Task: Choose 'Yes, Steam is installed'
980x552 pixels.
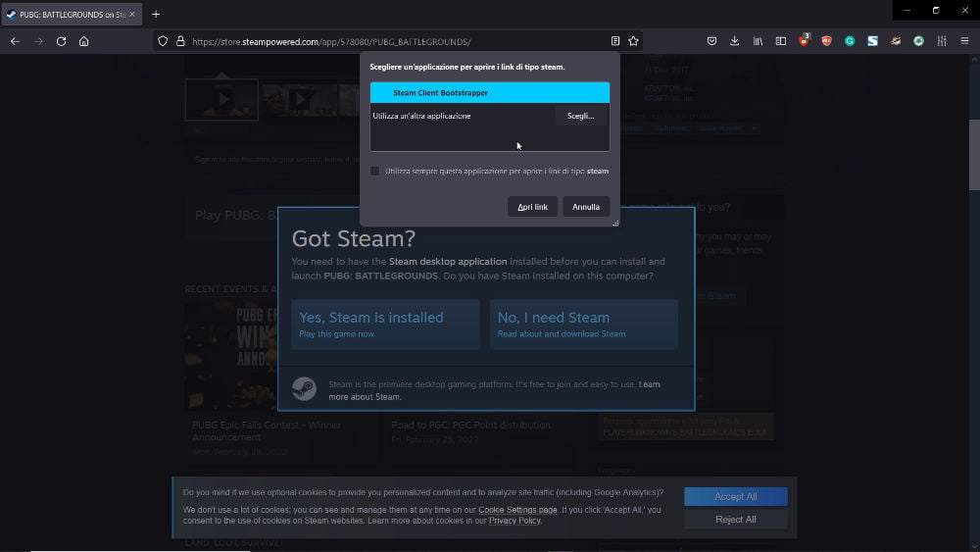Action: 385,324
